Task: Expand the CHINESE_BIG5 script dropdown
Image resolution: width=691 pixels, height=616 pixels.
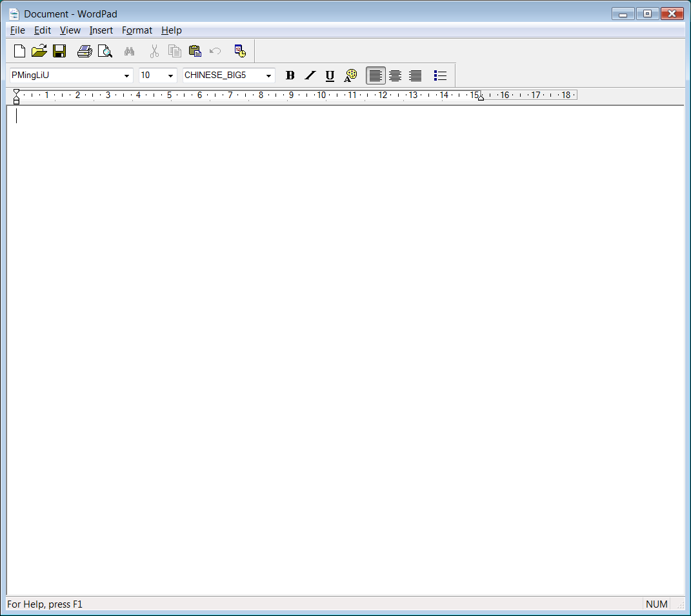Action: (268, 75)
